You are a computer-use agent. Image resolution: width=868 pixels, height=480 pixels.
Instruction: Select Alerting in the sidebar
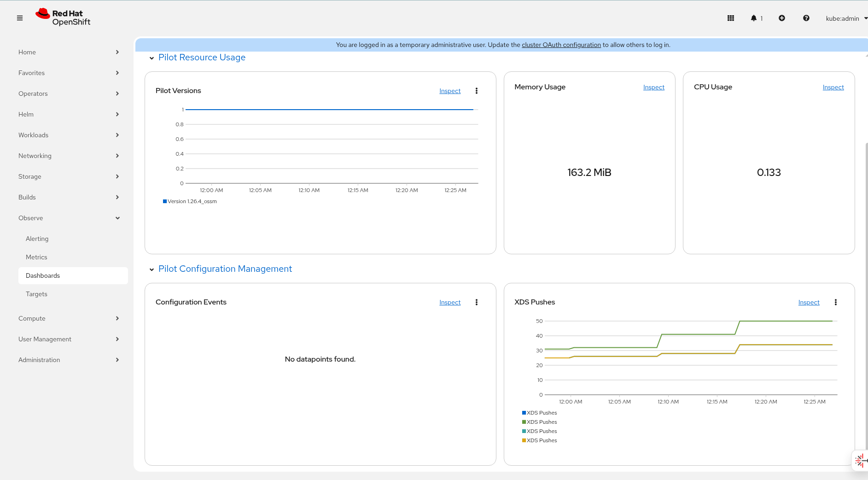coord(37,239)
